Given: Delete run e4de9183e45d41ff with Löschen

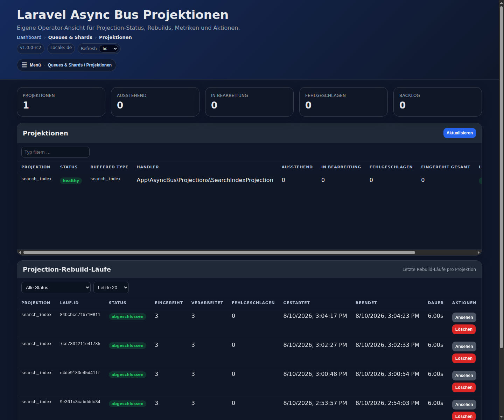Looking at the screenshot, I should coord(464,387).
